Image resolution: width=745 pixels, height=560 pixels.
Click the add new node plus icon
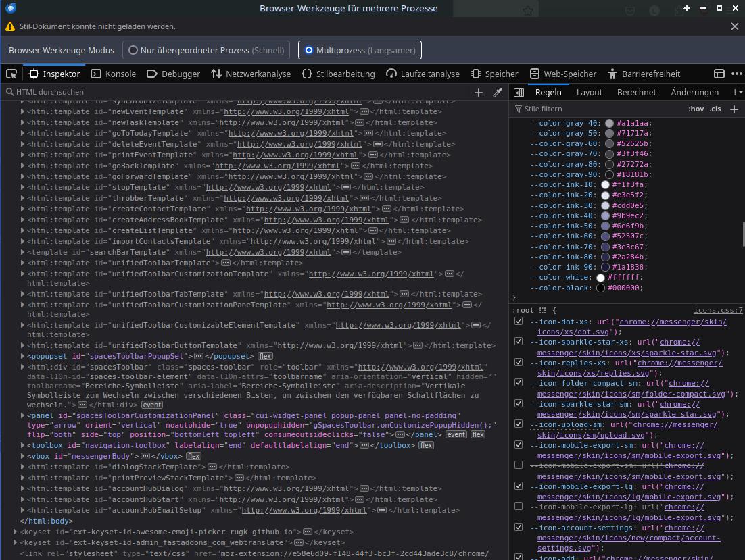tap(479, 93)
